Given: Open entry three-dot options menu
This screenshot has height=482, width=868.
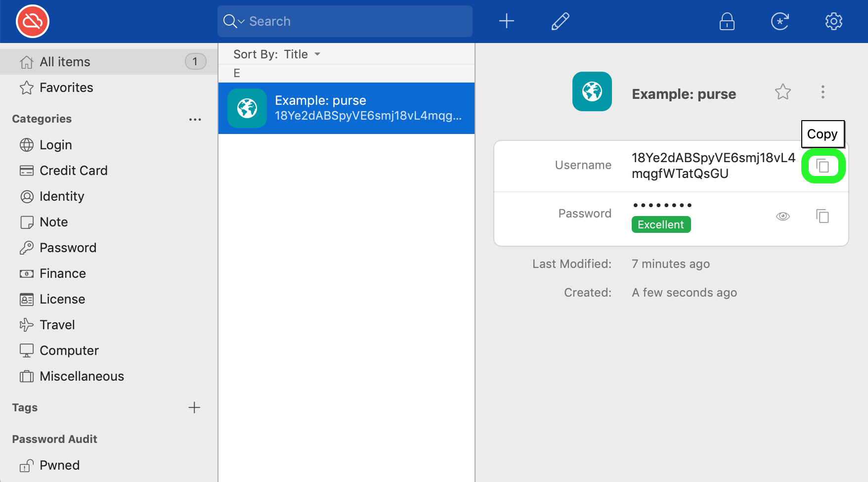Looking at the screenshot, I should pyautogui.click(x=823, y=92).
